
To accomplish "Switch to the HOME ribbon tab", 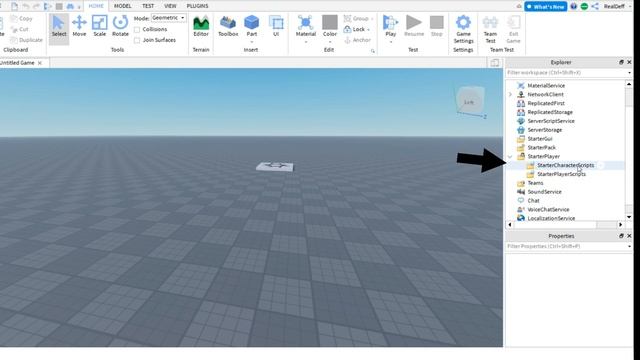I will 96,6.
